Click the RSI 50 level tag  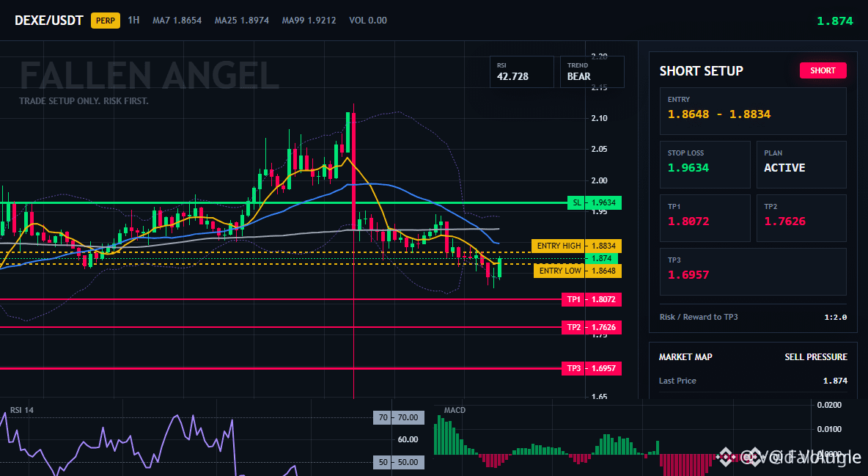[x=399, y=461]
